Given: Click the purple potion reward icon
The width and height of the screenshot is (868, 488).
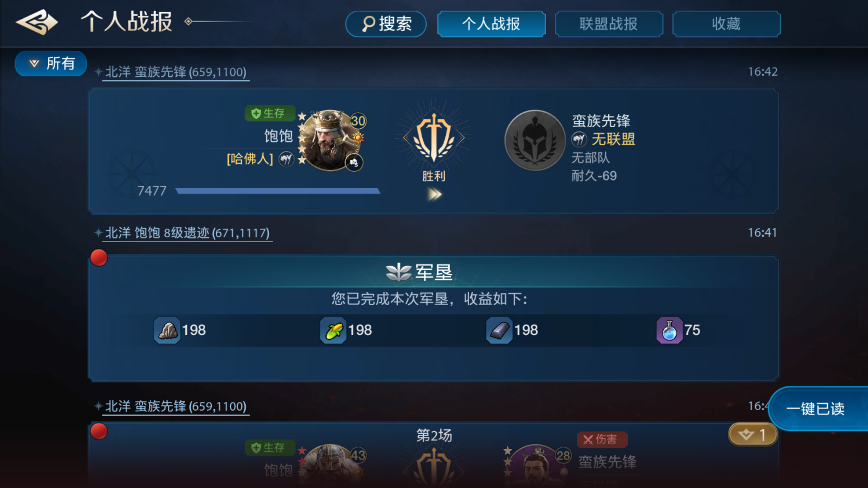Looking at the screenshot, I should point(669,331).
